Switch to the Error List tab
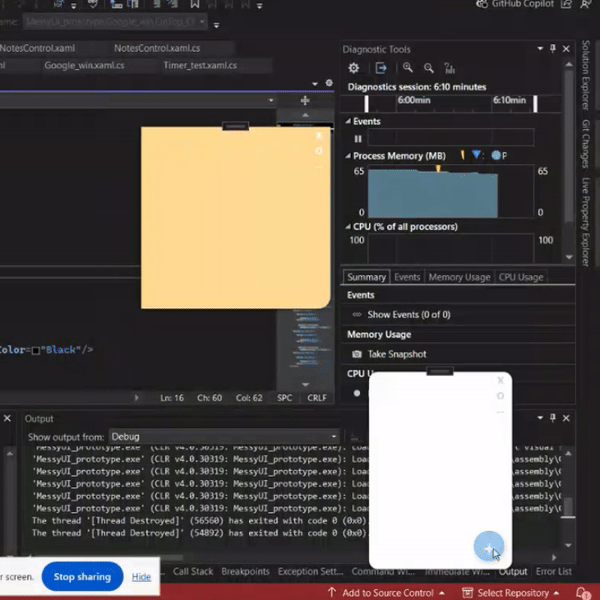 point(554,571)
